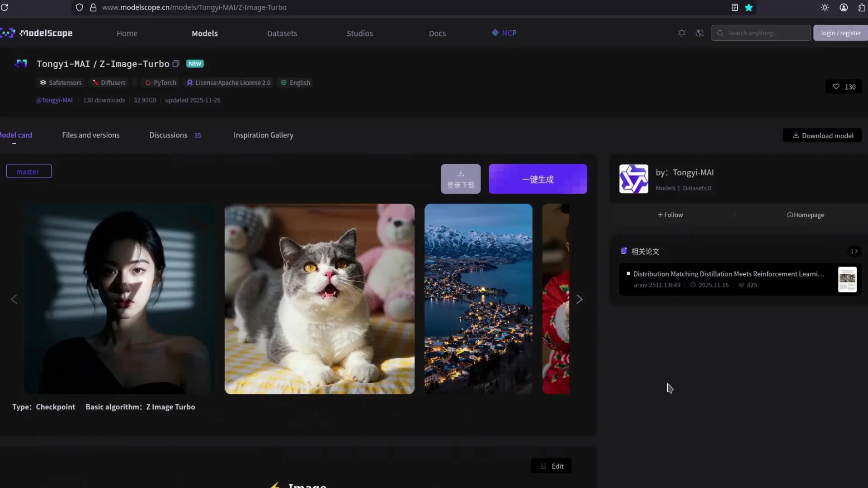The width and height of the screenshot is (868, 488).
Task: Click the bookmark star icon
Action: click(x=749, y=7)
